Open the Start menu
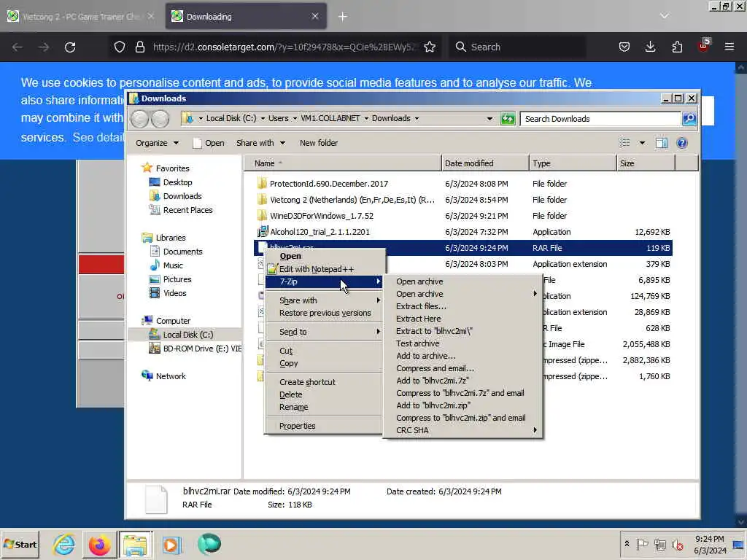747x560 pixels. (20, 544)
